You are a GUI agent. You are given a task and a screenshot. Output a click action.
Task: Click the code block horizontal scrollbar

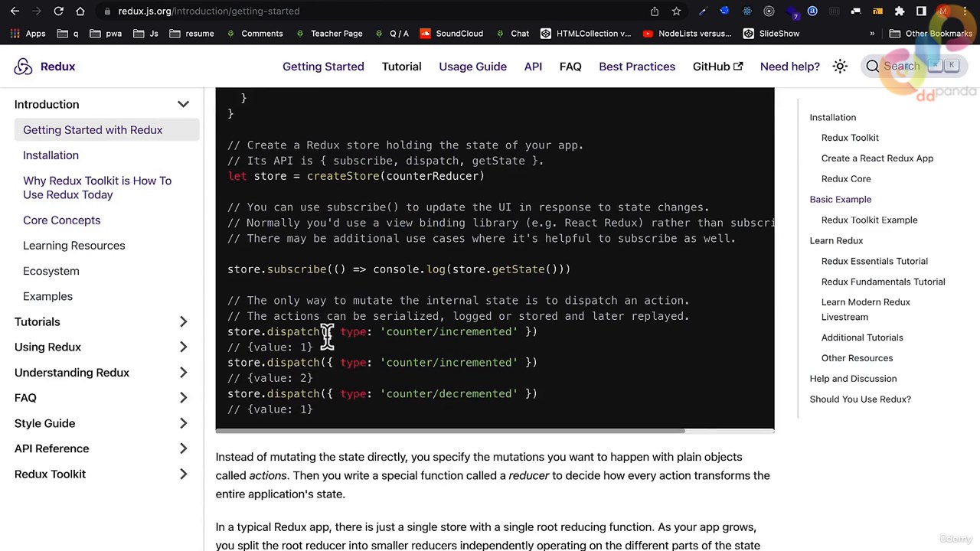coord(450,431)
